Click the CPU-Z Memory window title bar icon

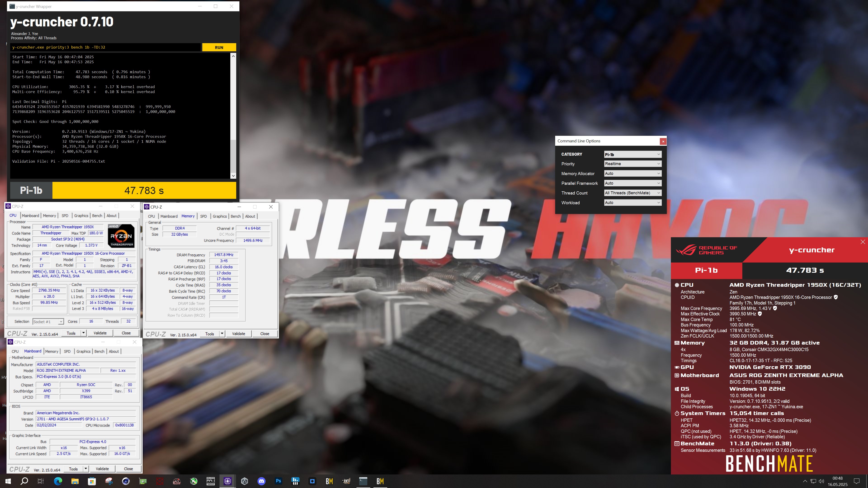(x=146, y=207)
